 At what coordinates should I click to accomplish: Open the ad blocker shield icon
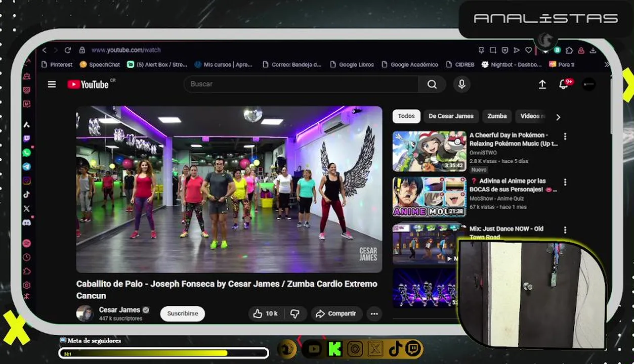tap(505, 50)
